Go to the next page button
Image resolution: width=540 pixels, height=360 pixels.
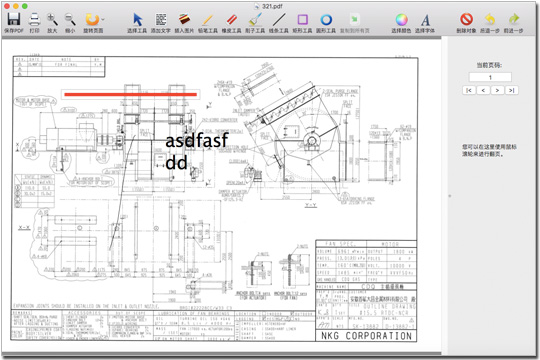click(497, 90)
